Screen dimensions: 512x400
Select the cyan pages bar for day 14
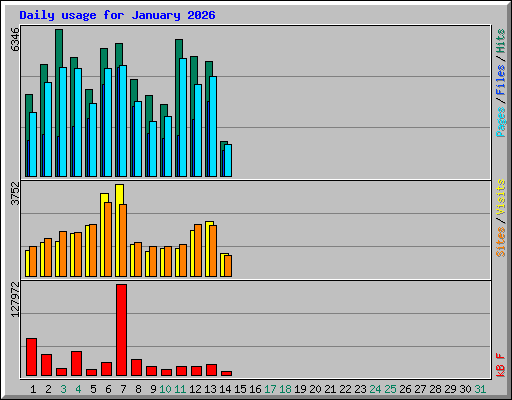point(228,160)
